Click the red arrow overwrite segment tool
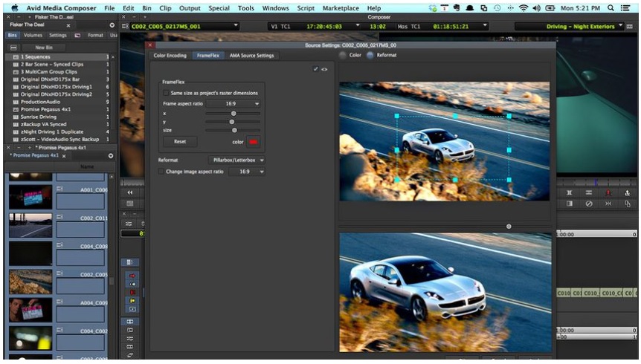Viewport: 641px width, 364px height. (x=132, y=276)
